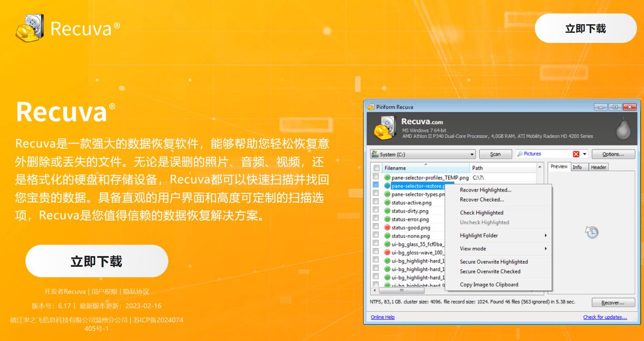Screen dimensions: 644x341
Task: Click the green status dot beside status-active.png
Action: coord(388,203)
